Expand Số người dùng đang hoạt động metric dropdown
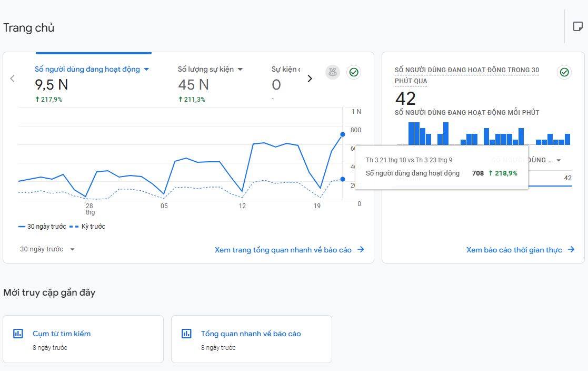 (x=146, y=70)
